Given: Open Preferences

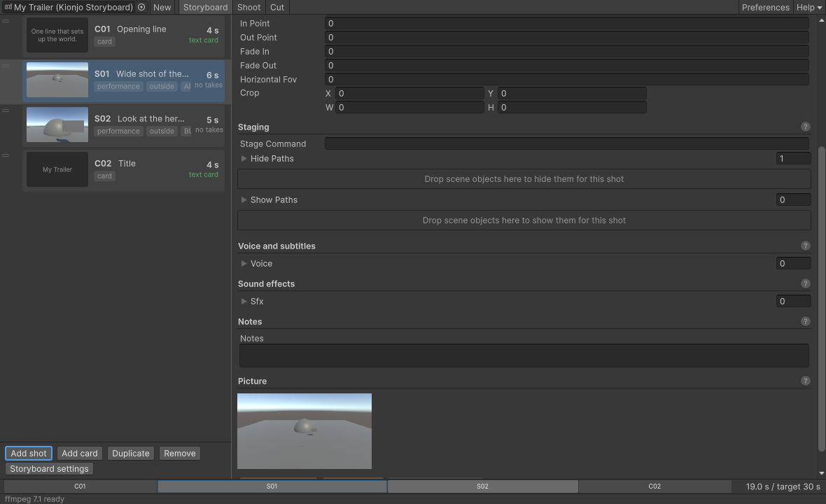Looking at the screenshot, I should (765, 8).
